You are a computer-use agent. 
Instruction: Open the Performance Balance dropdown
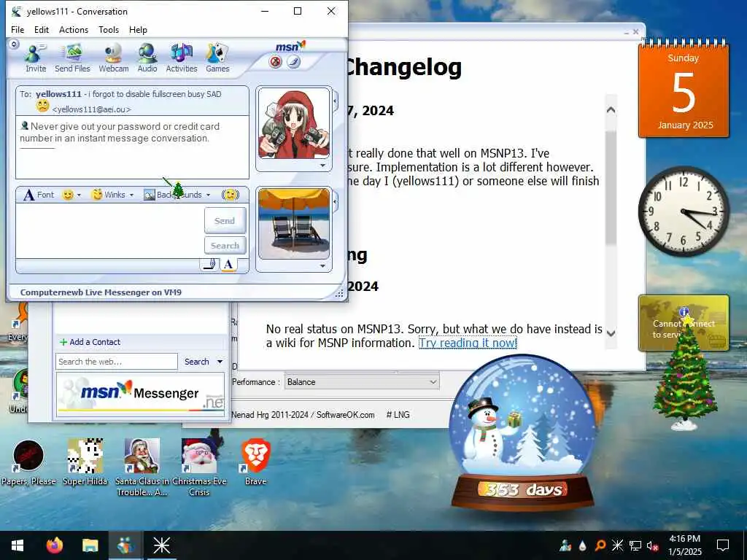pyautogui.click(x=362, y=382)
